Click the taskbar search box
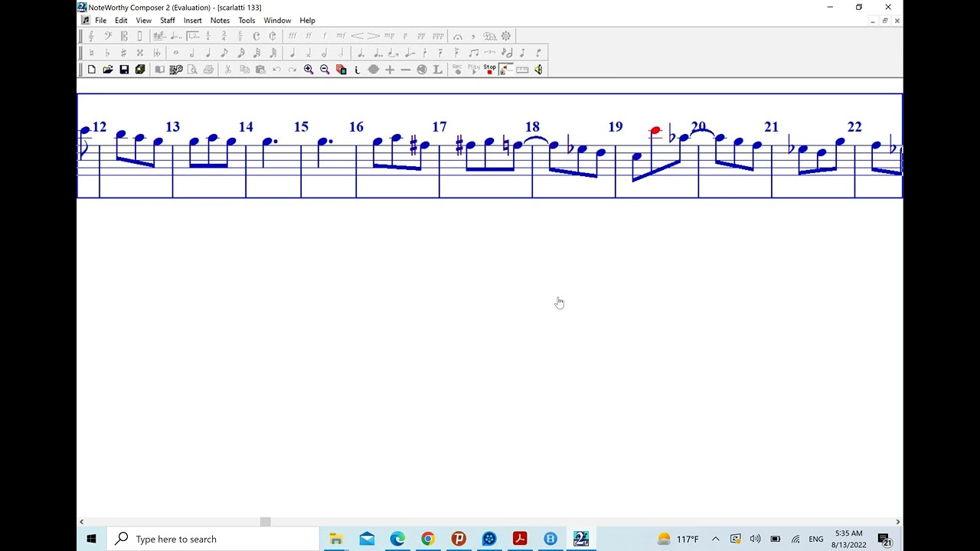980x551 pixels. 213,539
